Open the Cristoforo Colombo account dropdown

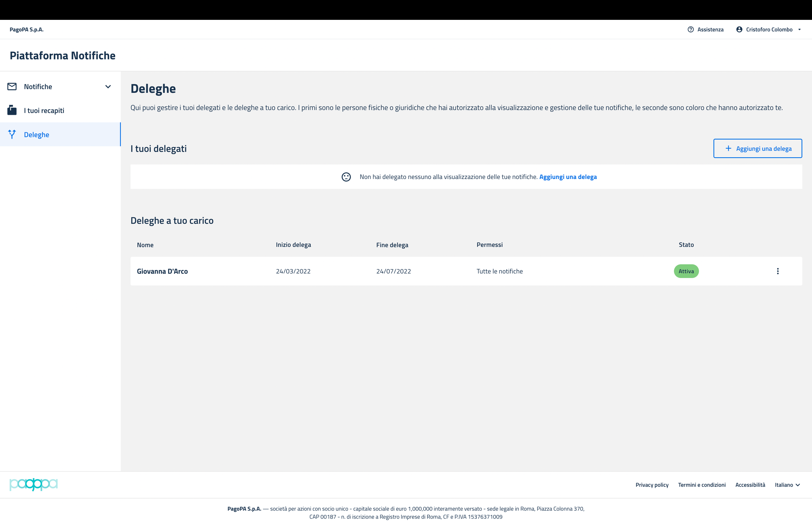click(769, 30)
